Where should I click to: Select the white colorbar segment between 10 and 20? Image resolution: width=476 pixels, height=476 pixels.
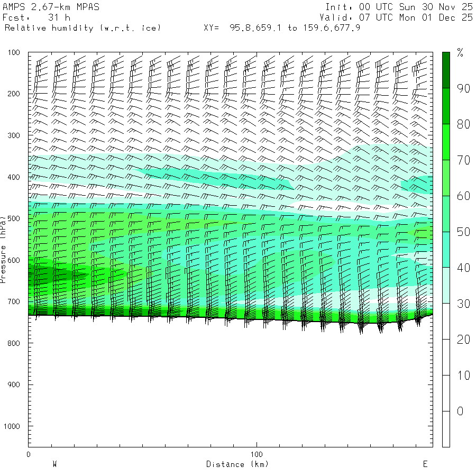coord(446,358)
